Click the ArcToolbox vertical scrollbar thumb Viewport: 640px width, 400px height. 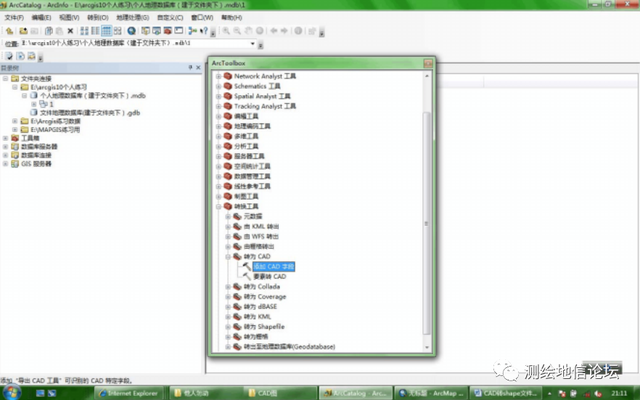coord(427,223)
